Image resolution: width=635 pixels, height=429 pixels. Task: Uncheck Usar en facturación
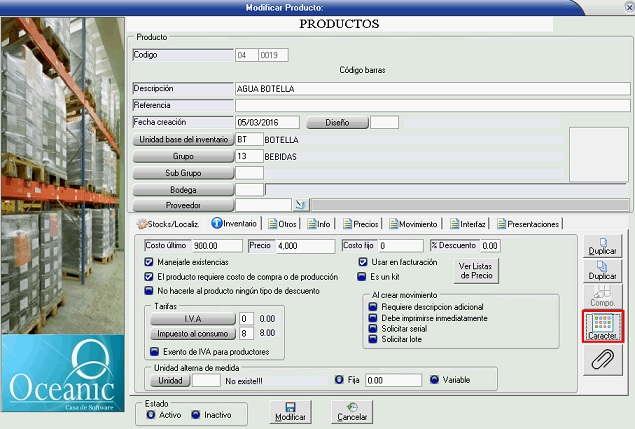(363, 262)
